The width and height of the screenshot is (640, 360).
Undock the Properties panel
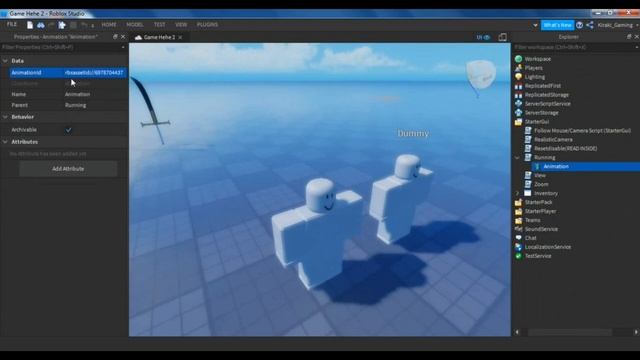point(115,37)
